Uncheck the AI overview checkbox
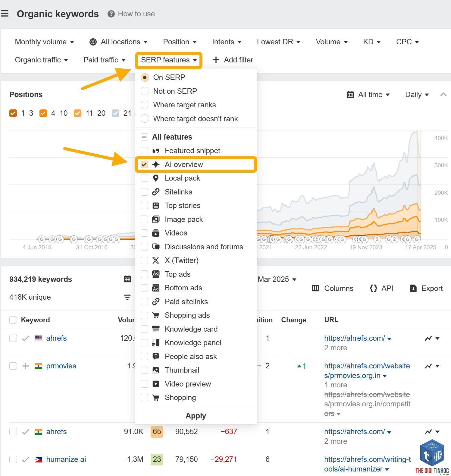This screenshot has width=451, height=476. pyautogui.click(x=144, y=165)
